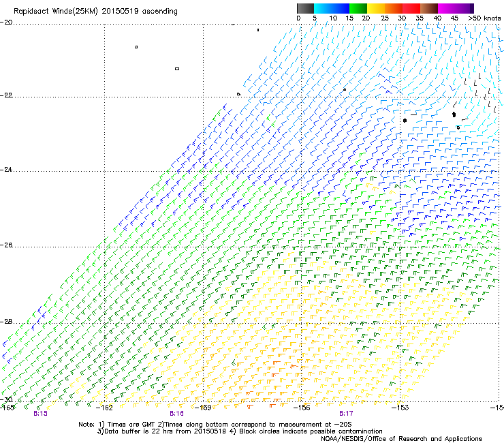Click the title text 'Rapidscat Winds(25KM) 20150519 ascending'
The image size is (504, 443).
coord(95,12)
